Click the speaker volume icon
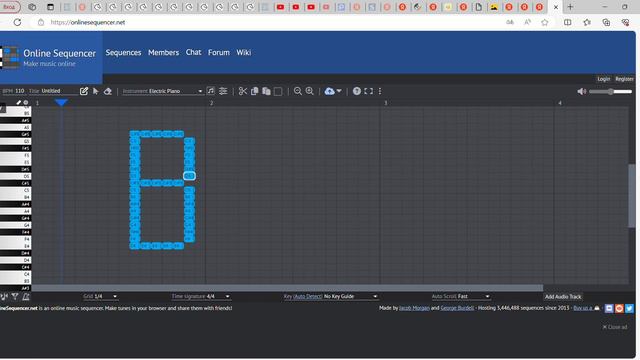Viewport: 640px width, 360px height. pos(582,91)
